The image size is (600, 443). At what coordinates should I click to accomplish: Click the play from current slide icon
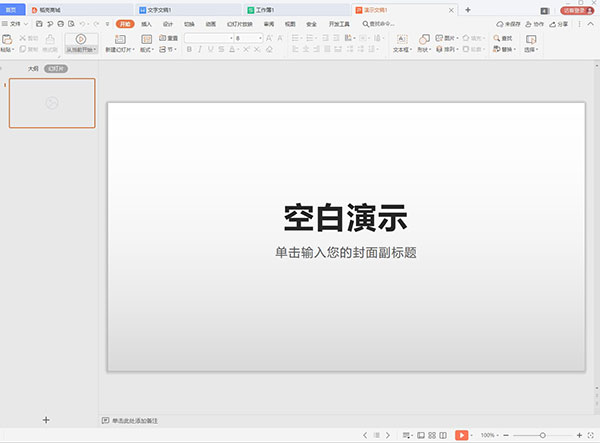(x=81, y=39)
